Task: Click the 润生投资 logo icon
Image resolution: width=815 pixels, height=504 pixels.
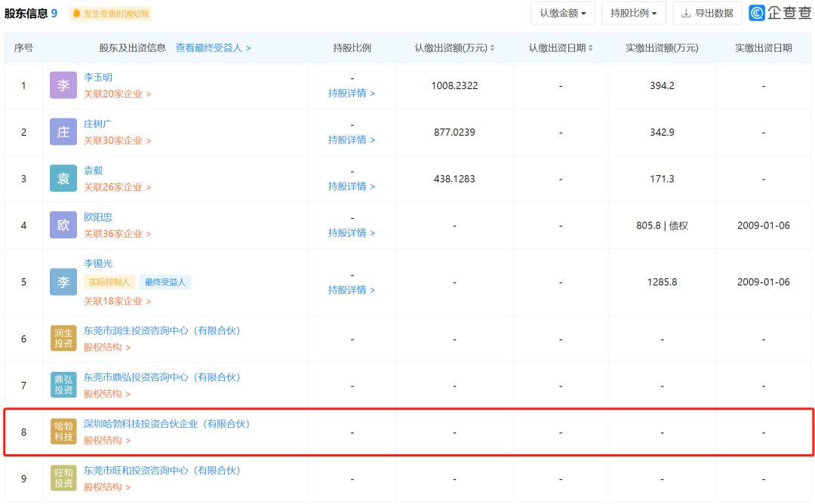Action: (x=63, y=339)
